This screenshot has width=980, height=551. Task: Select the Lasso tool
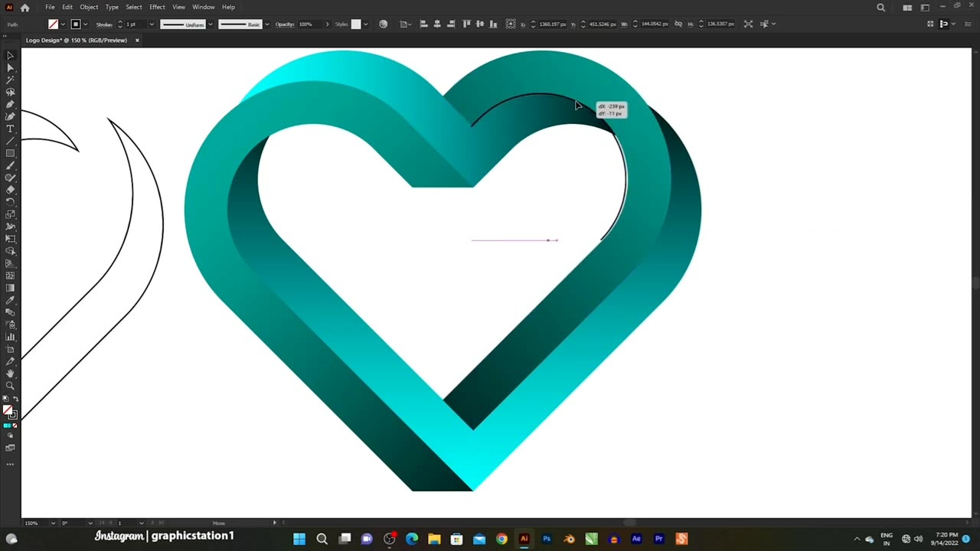pos(10,92)
